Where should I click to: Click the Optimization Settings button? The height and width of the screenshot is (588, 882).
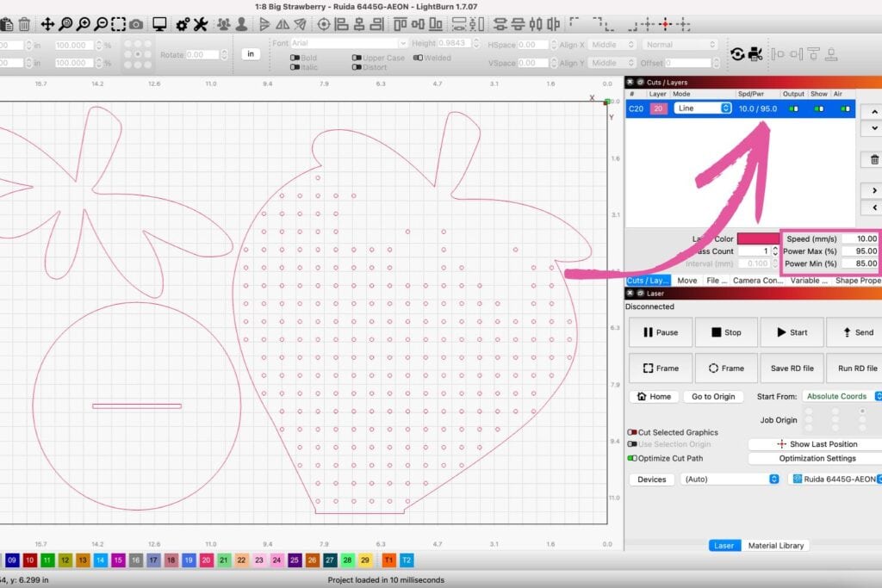(x=817, y=458)
